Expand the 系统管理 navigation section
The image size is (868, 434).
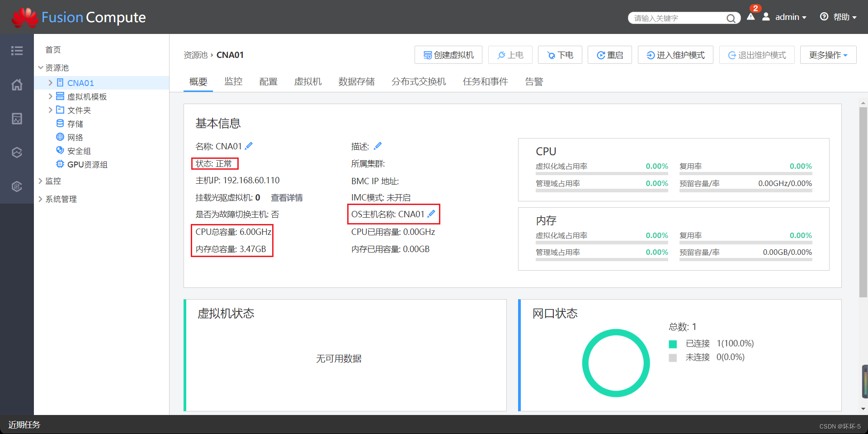[x=41, y=199]
